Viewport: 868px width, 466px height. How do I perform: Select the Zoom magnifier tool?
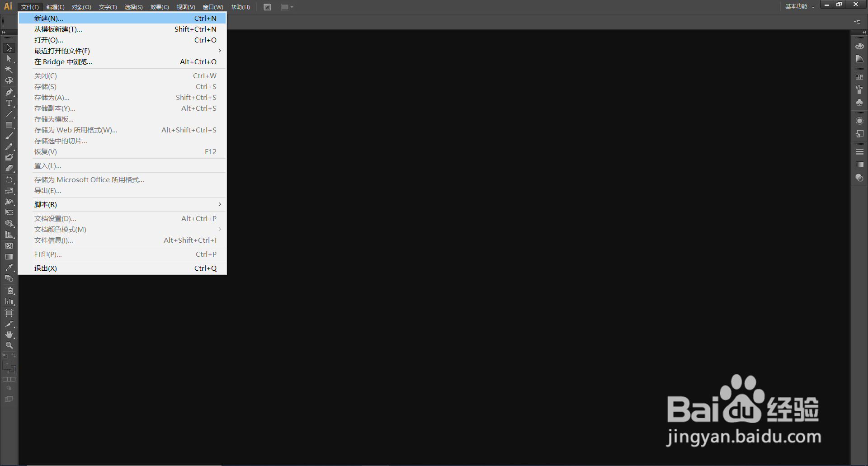coord(9,345)
